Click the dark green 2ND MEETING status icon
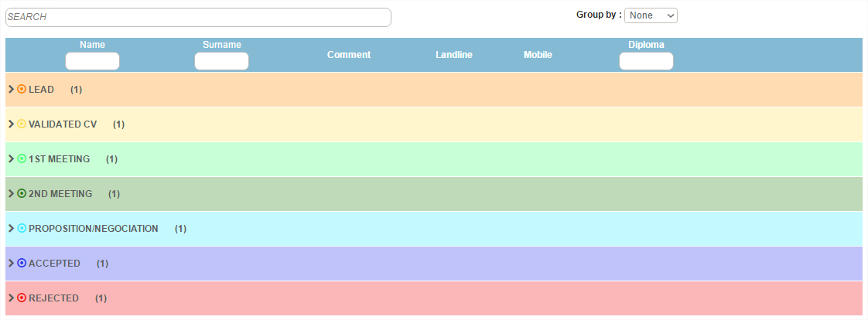 [x=22, y=194]
